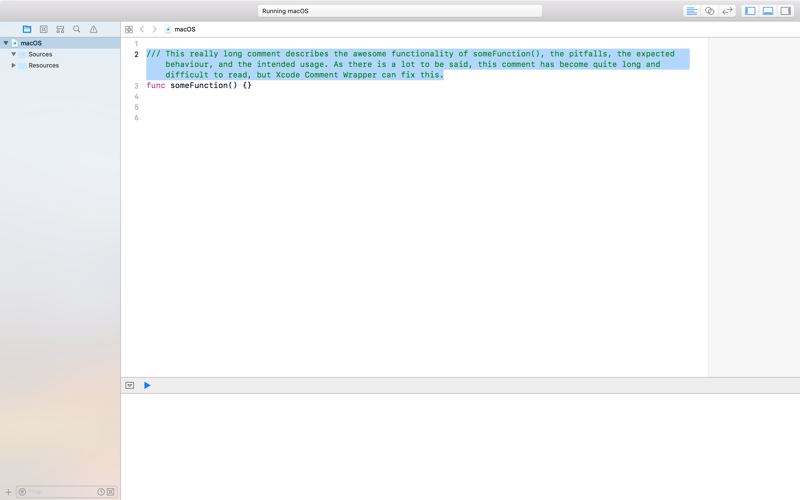800x500 pixels.
Task: Click the navigator Filter field
Action: pyautogui.click(x=58, y=492)
